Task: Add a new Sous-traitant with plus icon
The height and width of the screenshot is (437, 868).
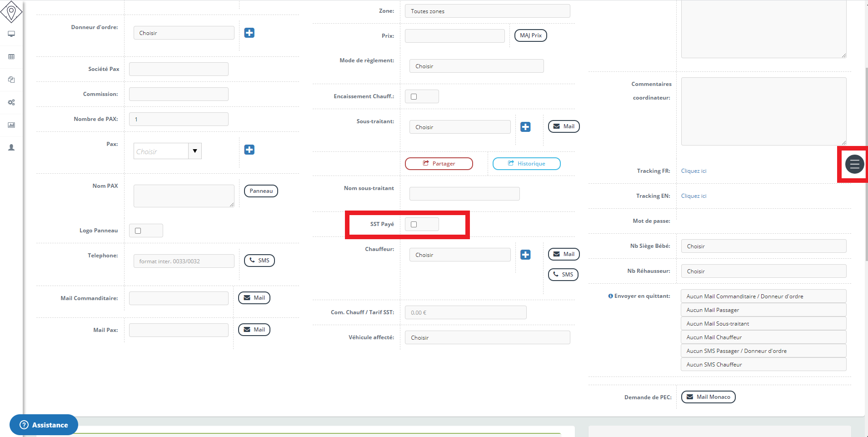Action: pos(525,127)
